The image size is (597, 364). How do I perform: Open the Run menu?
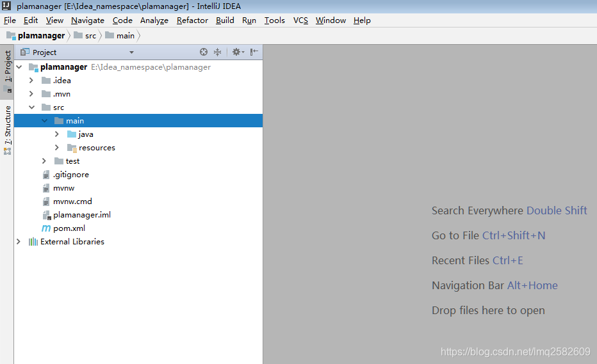pyautogui.click(x=249, y=20)
